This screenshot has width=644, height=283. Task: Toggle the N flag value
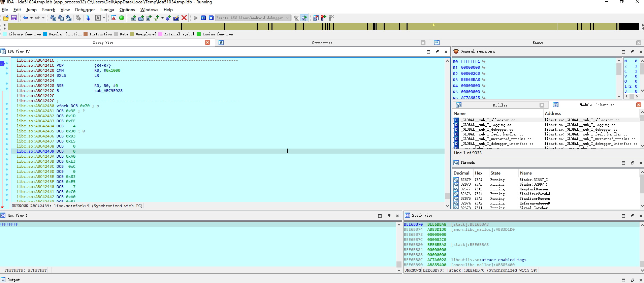(x=636, y=61)
